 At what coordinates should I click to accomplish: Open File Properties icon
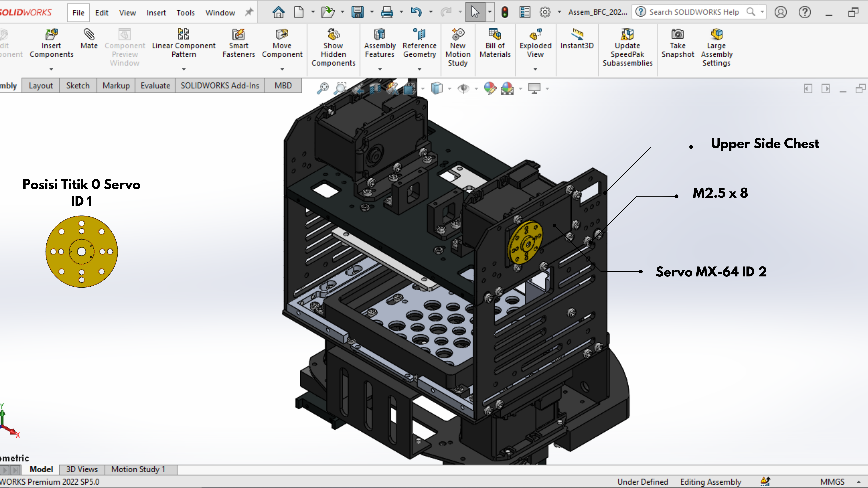tap(525, 12)
